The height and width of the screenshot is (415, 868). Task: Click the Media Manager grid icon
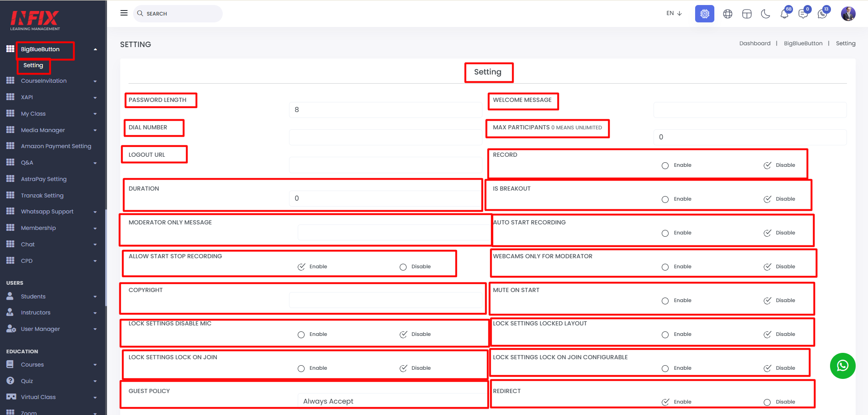(10, 130)
